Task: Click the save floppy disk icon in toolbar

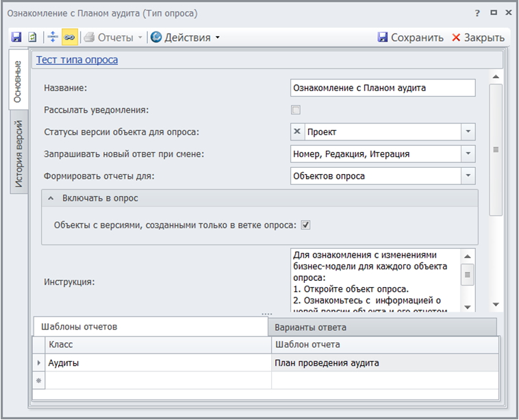Action: point(17,37)
